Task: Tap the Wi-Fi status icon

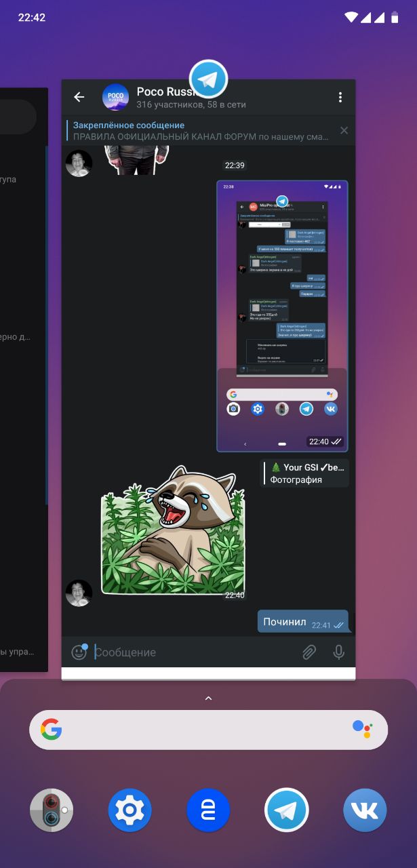Action: tap(351, 18)
